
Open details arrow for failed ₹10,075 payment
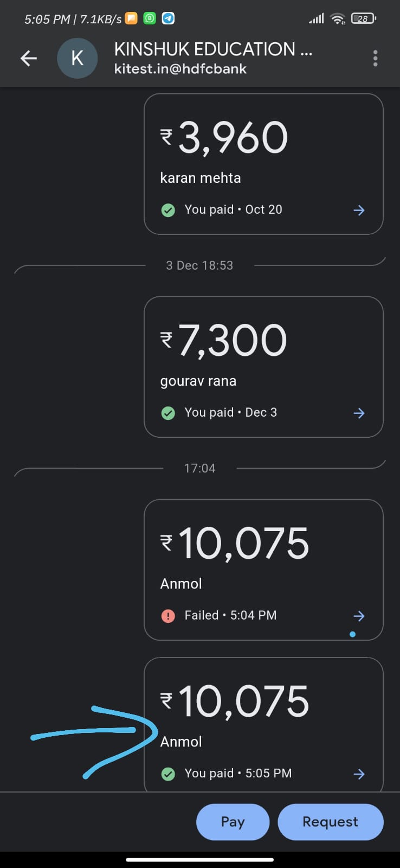[359, 616]
